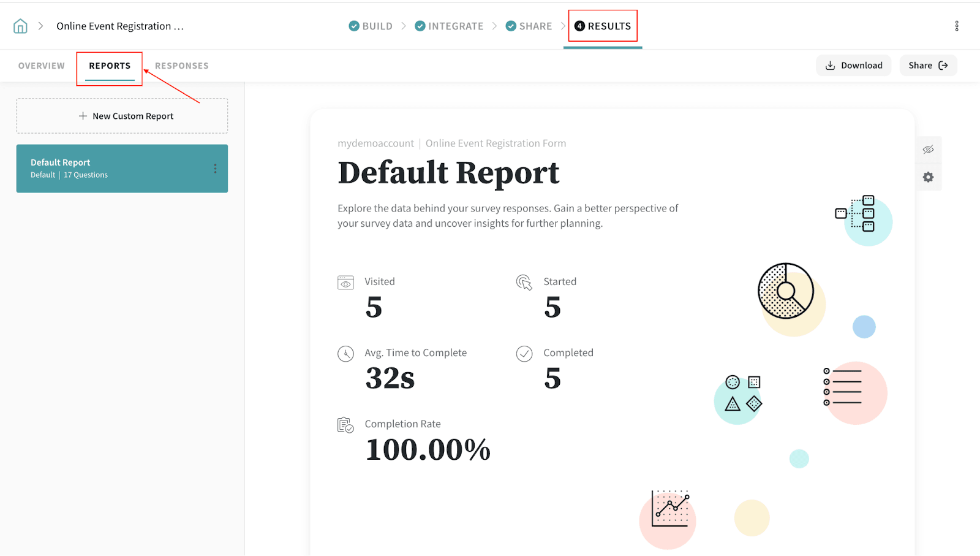
Task: Click the pie chart magnifier illustration
Action: pos(785,291)
